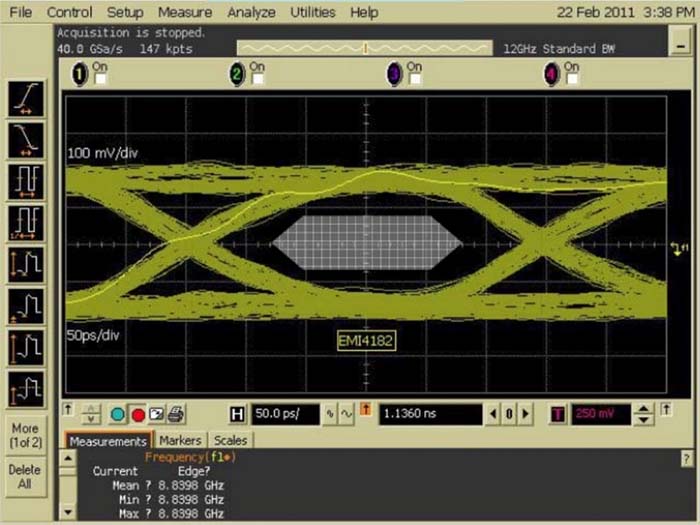Click the memory bar position indicator

click(365, 48)
